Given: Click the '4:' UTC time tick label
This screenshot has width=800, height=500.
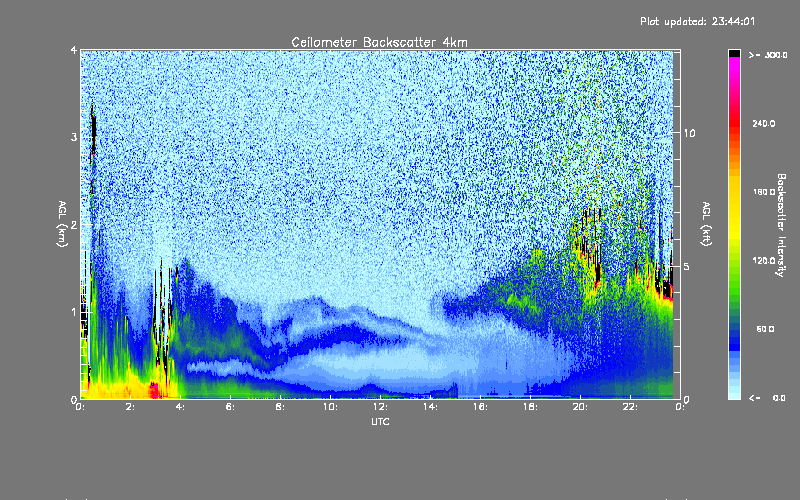Looking at the screenshot, I should pos(181,407).
